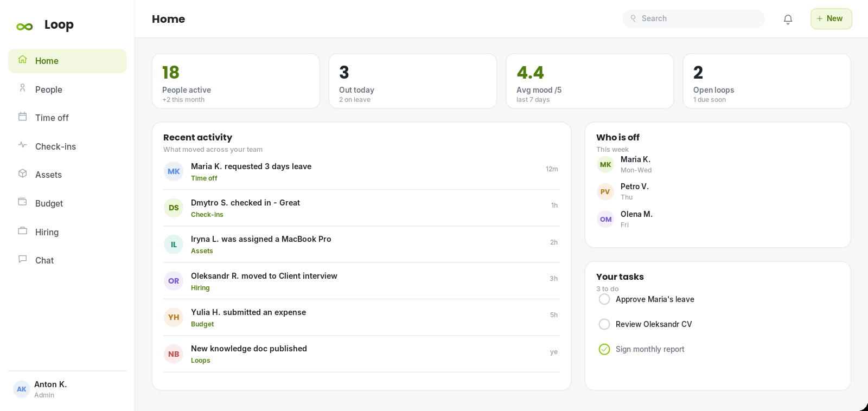Open Time off tag under Maria's request
This screenshot has height=411, width=868.
tap(204, 178)
